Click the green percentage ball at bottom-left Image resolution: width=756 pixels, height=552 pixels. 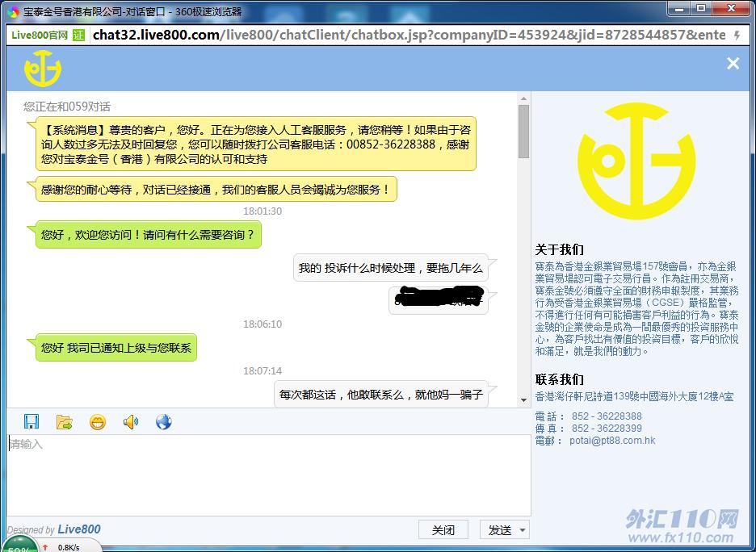pyautogui.click(x=19, y=544)
